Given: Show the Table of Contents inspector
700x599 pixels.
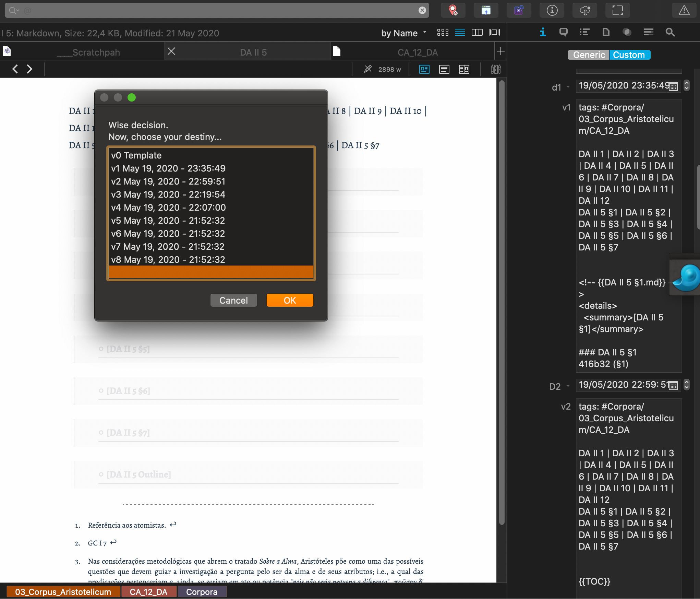Looking at the screenshot, I should click(584, 32).
